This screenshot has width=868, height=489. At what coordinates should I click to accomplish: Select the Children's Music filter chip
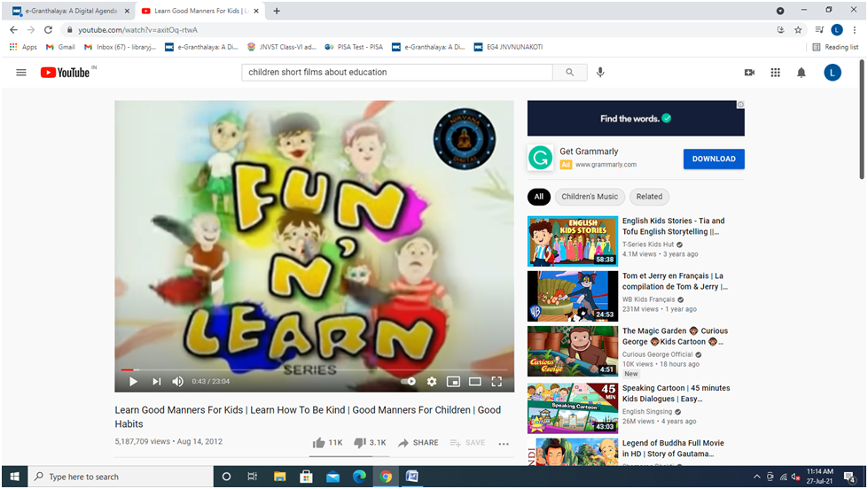(590, 197)
